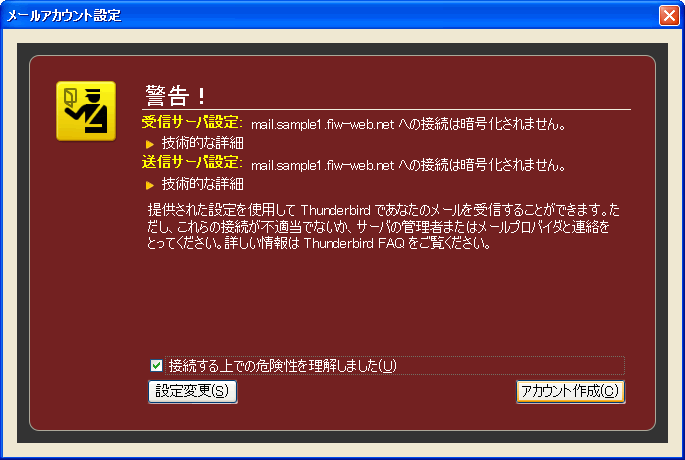This screenshot has width=685, height=460.
Task: Click outgoing server mail.sample1.fiw-web.net warning text
Action: pos(408,165)
